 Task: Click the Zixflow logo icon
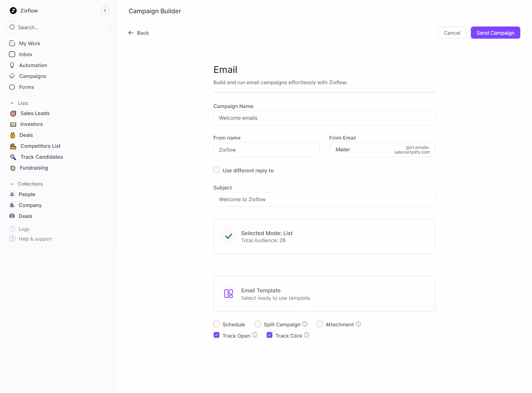pos(13,11)
